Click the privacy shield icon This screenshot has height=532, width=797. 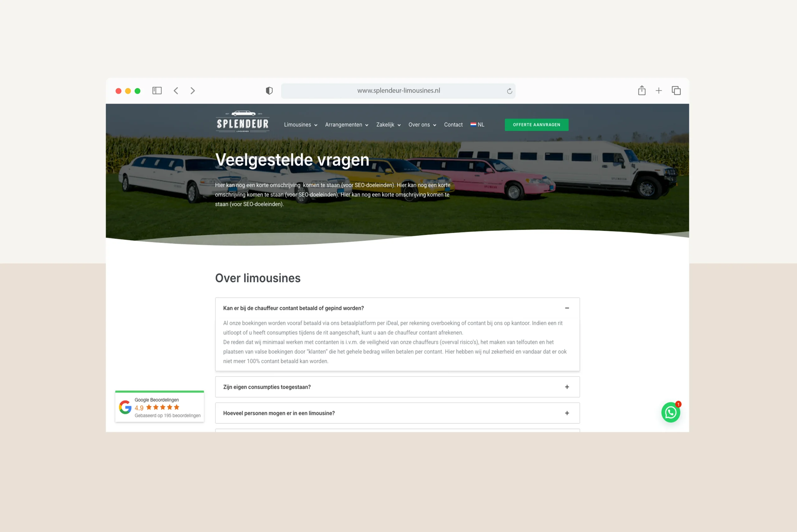(269, 91)
